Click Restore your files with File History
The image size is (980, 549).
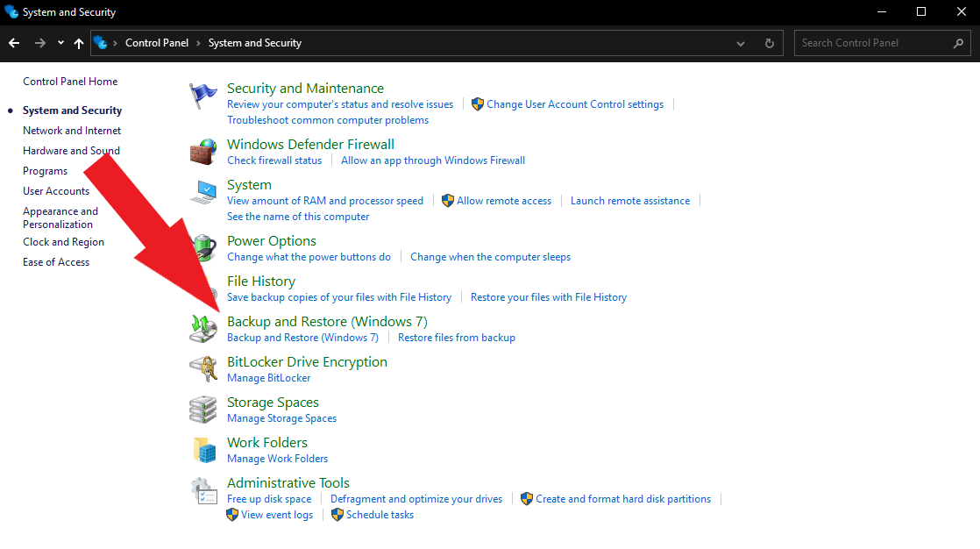pos(549,297)
